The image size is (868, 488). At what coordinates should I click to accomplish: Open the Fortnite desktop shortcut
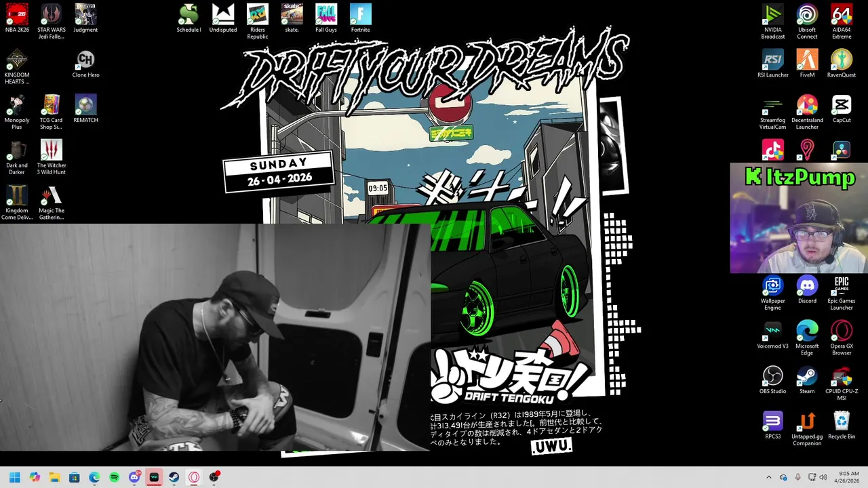click(x=361, y=18)
